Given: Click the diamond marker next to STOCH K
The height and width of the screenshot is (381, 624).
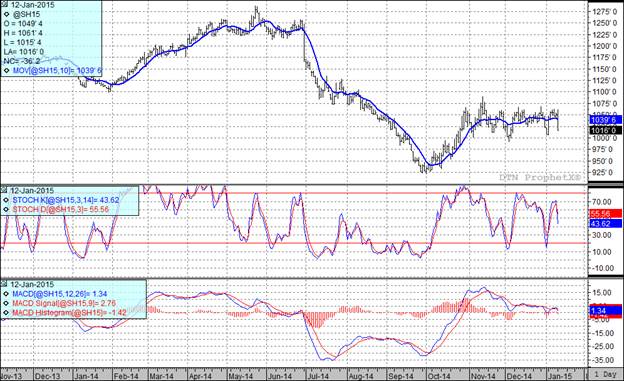Looking at the screenshot, I should tap(6, 200).
